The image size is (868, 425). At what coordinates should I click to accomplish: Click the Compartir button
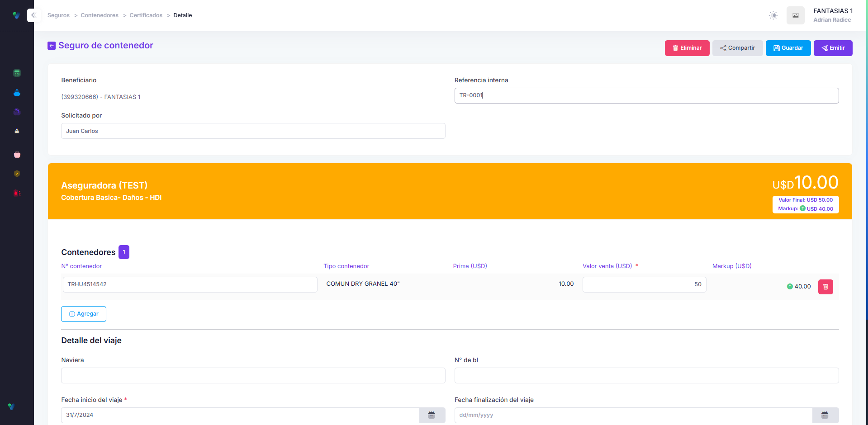(x=737, y=48)
